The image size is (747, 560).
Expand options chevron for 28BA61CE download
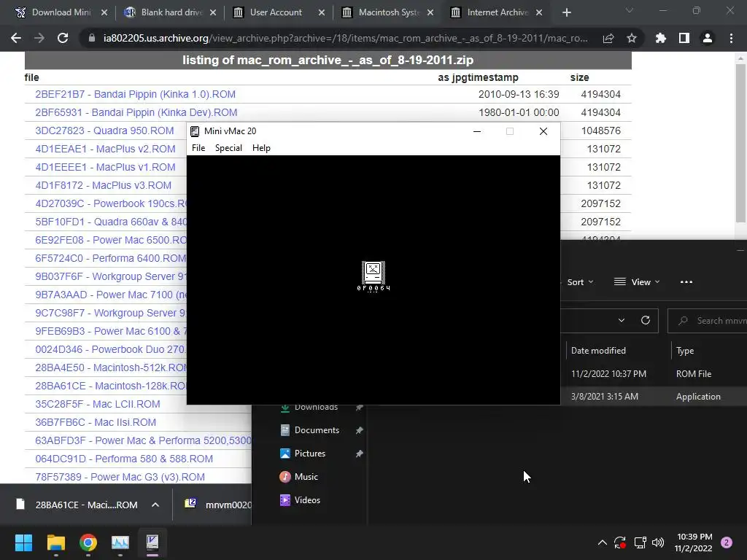155,505
